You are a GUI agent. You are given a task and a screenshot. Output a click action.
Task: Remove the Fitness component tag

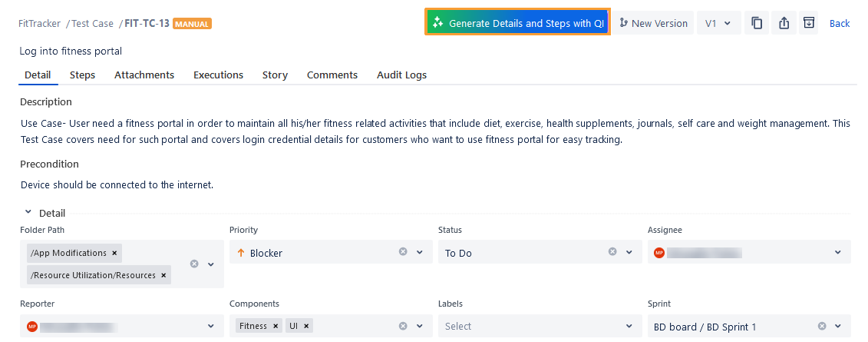point(276,326)
